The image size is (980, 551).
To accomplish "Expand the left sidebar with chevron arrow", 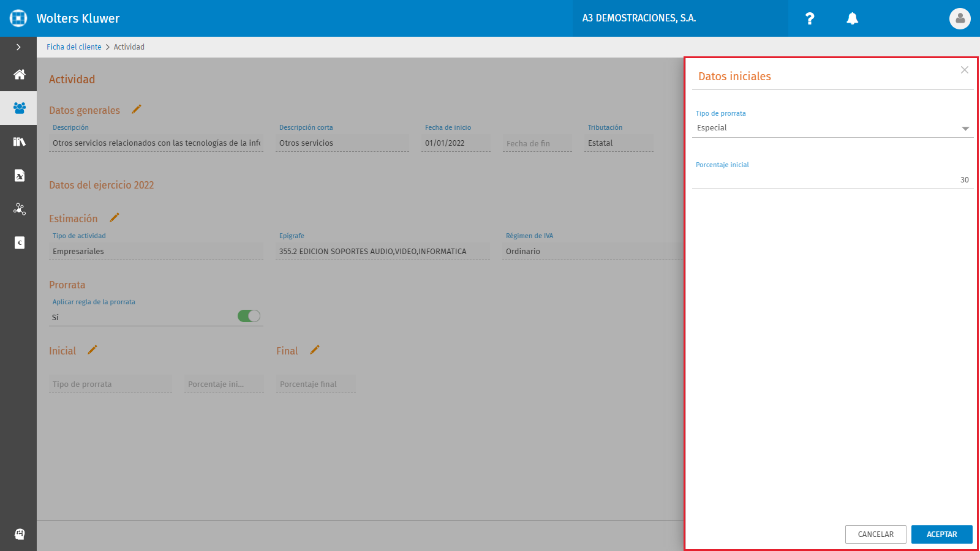I will pyautogui.click(x=18, y=47).
